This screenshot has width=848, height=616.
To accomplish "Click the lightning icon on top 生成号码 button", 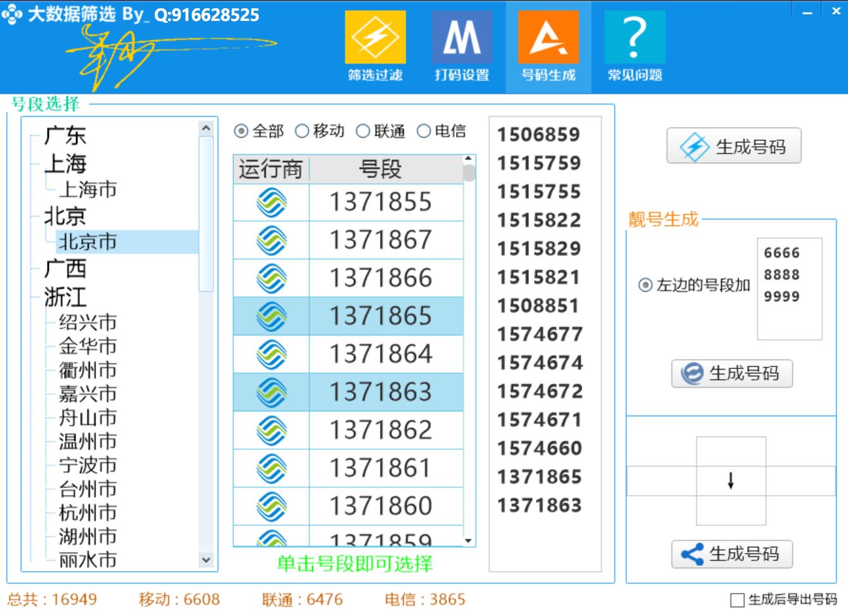I will point(693,146).
